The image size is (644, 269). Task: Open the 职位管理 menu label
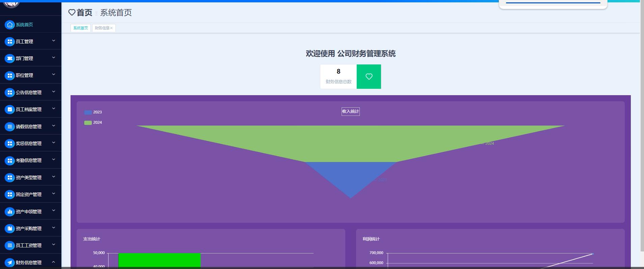click(24, 75)
